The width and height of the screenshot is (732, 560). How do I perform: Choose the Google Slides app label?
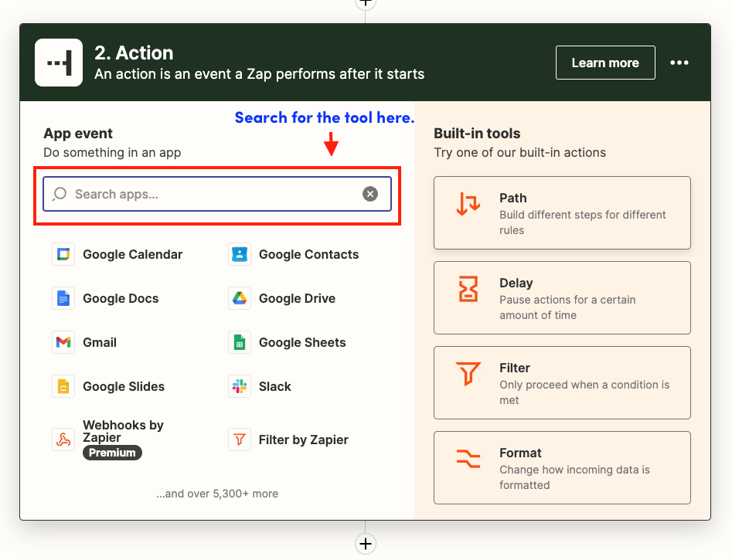[124, 386]
